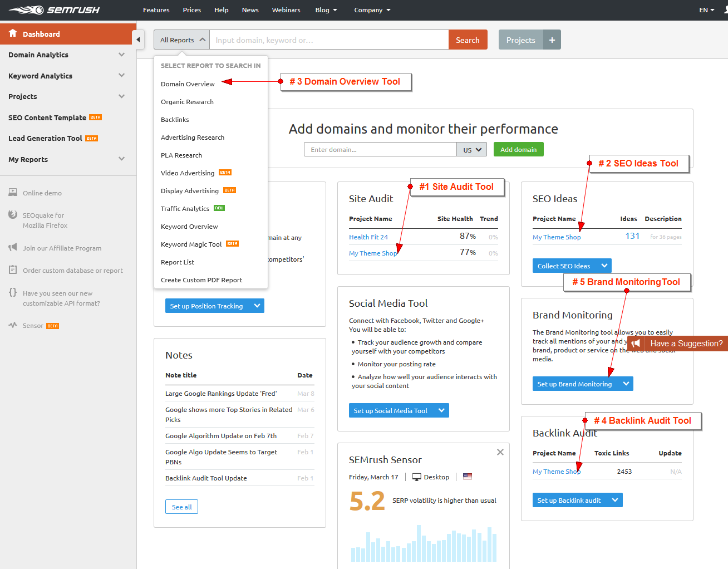Click the SEOquake Firefox icon

13,215
